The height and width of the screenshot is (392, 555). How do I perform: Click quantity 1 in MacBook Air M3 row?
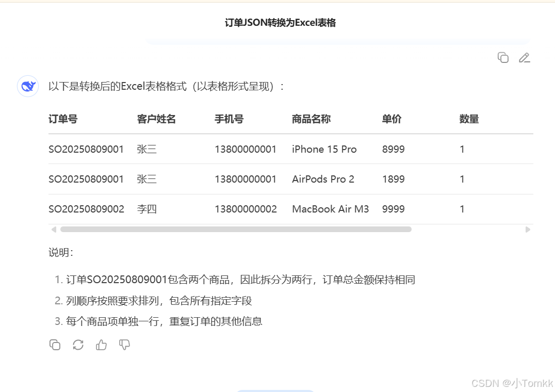click(462, 209)
